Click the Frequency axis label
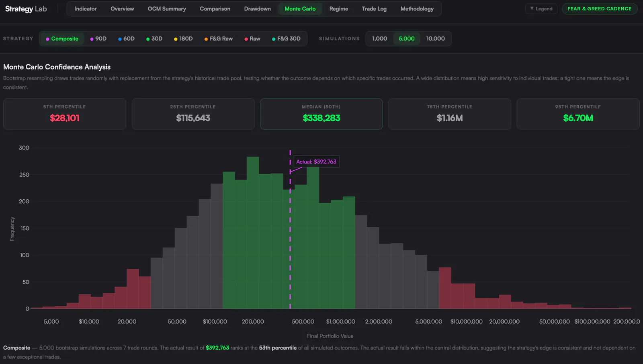 (x=12, y=229)
